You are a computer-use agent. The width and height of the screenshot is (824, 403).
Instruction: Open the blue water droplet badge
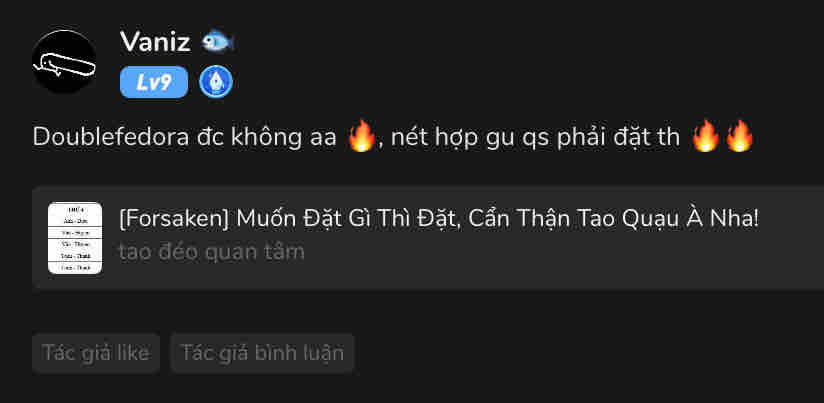216,82
